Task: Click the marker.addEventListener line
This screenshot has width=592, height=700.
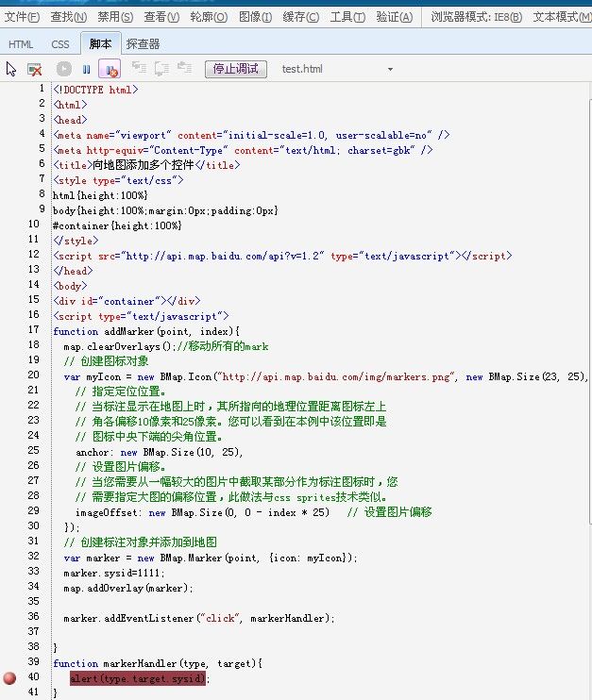Action: pyautogui.click(x=199, y=618)
